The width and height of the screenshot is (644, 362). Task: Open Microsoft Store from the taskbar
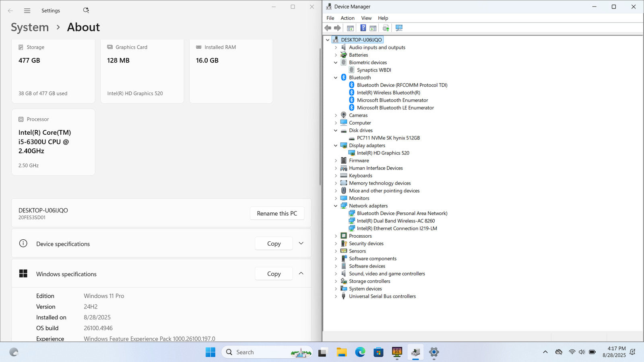378,352
